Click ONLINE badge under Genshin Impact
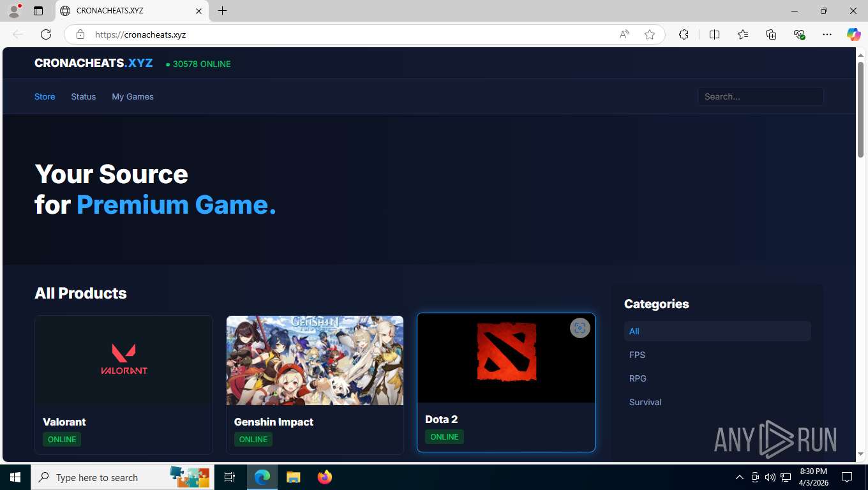The width and height of the screenshot is (868, 490). (253, 439)
